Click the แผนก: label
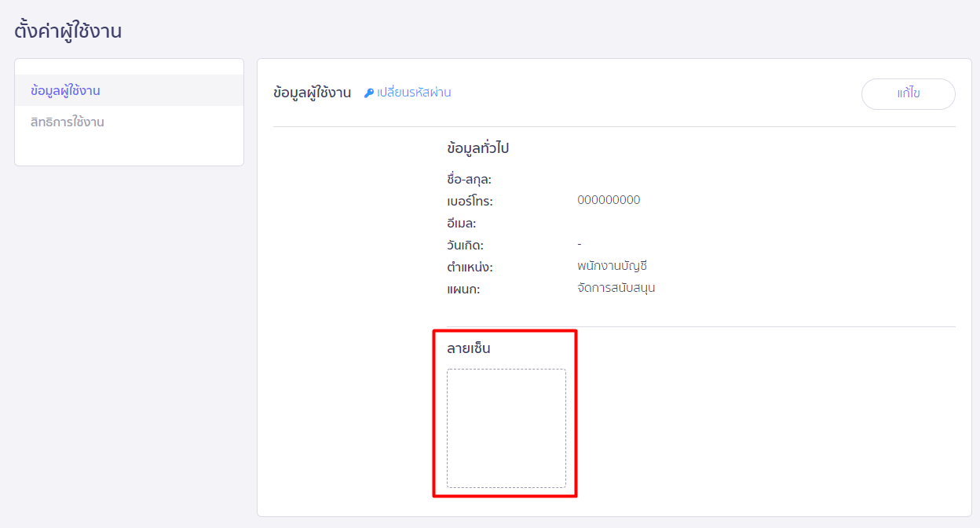The image size is (980, 528). [x=463, y=289]
